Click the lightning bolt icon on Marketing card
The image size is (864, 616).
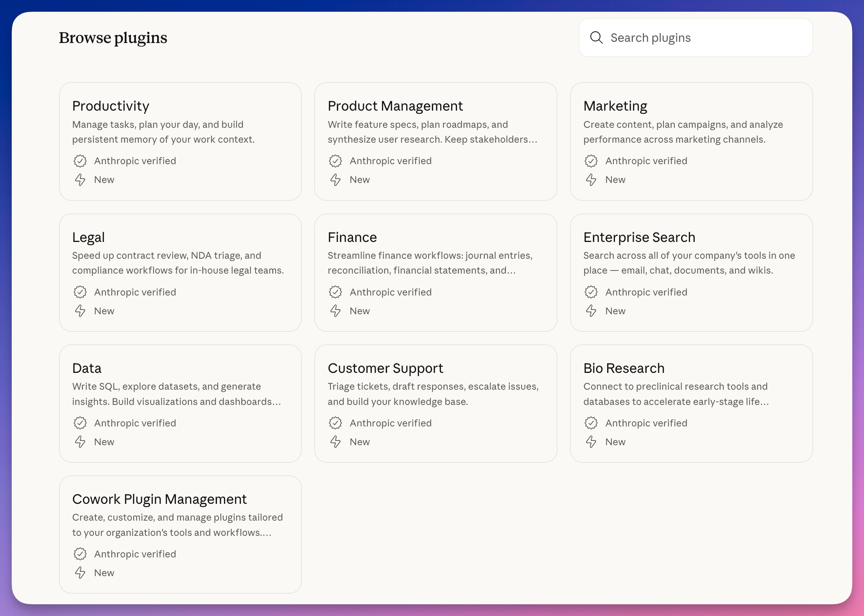tap(591, 180)
